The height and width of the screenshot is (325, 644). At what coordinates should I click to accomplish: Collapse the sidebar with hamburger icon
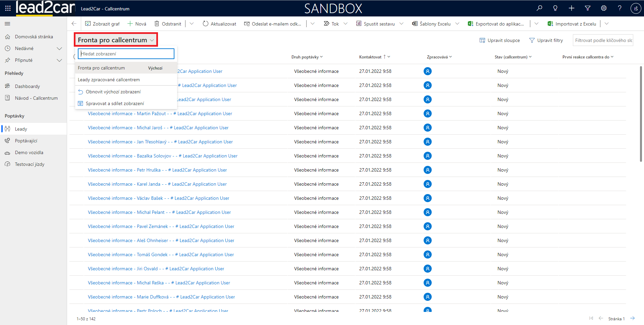pos(7,24)
